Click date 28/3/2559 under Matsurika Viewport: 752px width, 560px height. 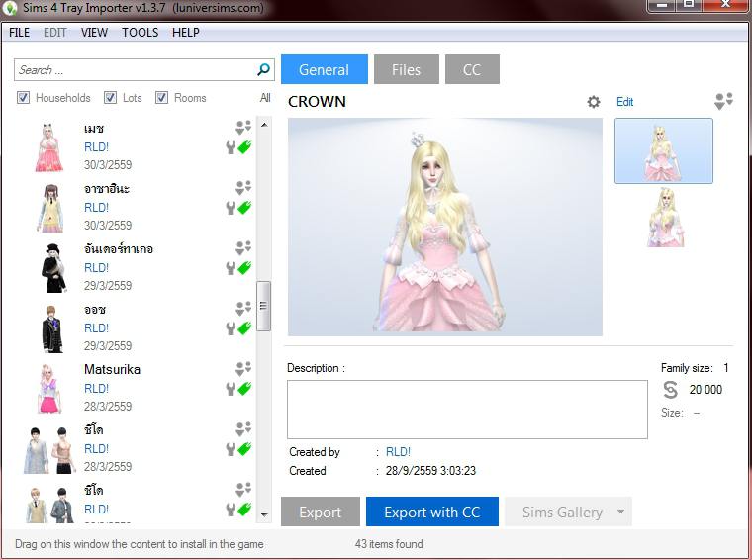point(108,406)
